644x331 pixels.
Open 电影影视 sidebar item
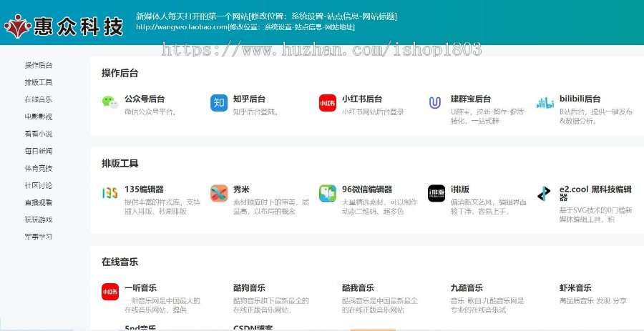39,117
